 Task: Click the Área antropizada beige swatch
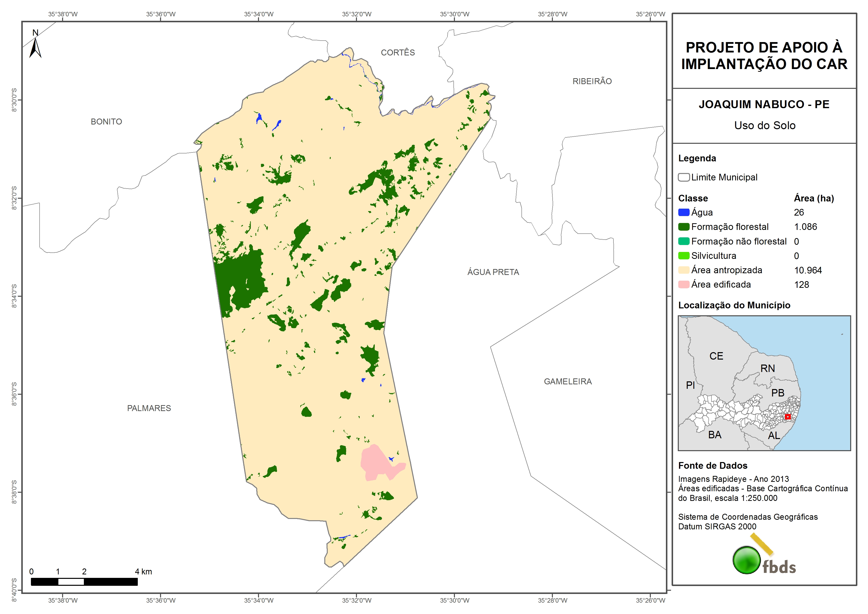tap(683, 270)
